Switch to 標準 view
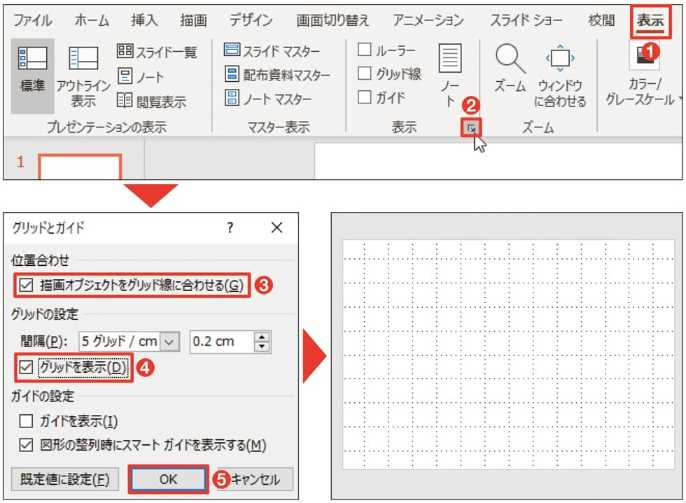 click(x=32, y=75)
